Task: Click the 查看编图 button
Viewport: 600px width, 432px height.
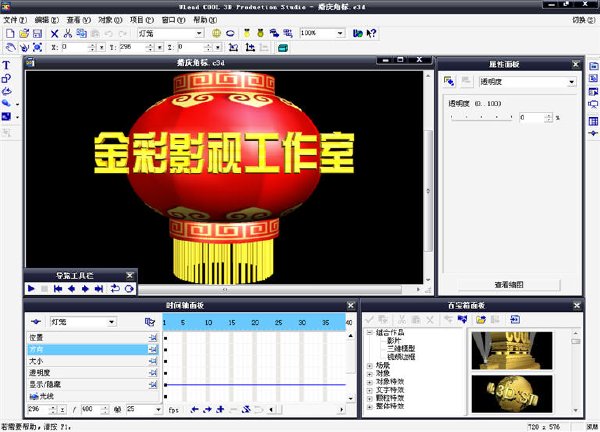Action: [x=510, y=284]
